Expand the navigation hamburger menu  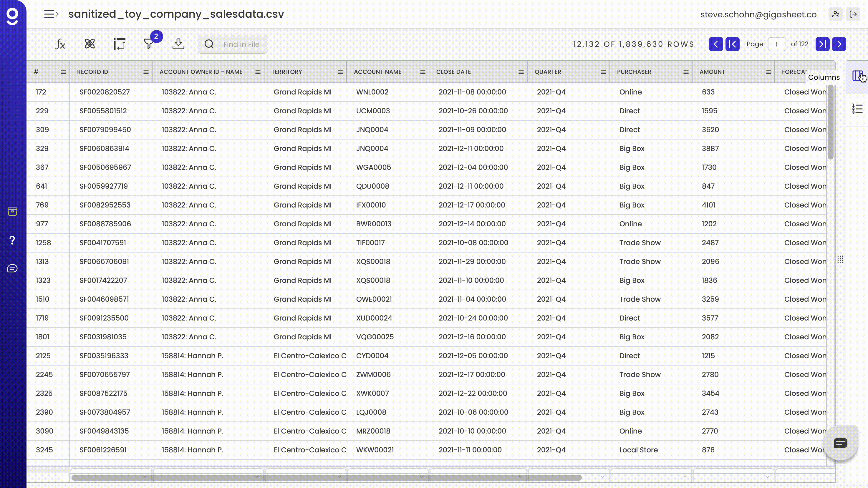(x=51, y=14)
